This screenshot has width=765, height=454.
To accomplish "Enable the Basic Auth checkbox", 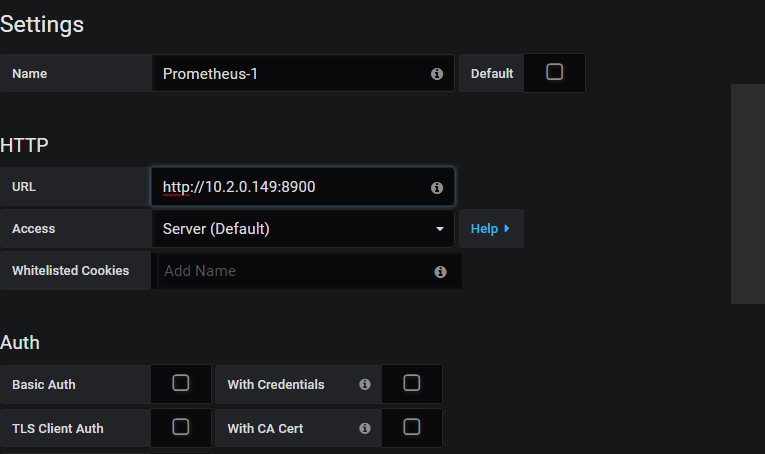I will pos(181,383).
